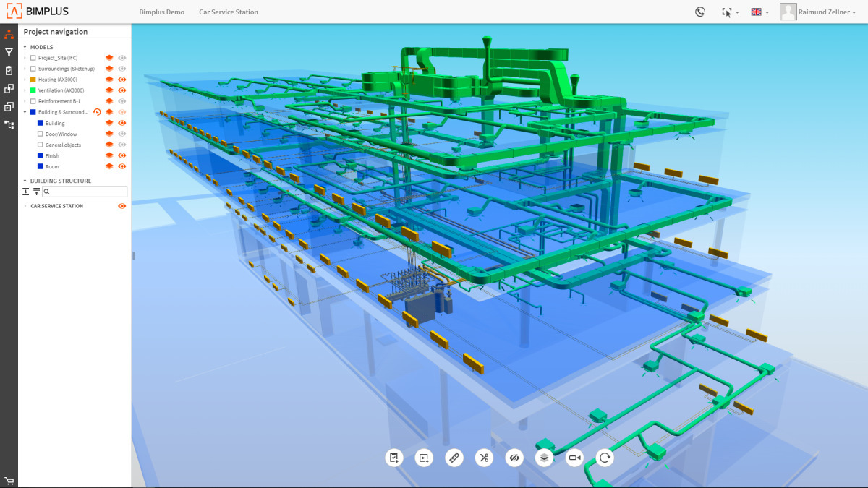Click the hide objects crossed-eye tool
Viewport: 868px width, 488px height.
tap(514, 458)
